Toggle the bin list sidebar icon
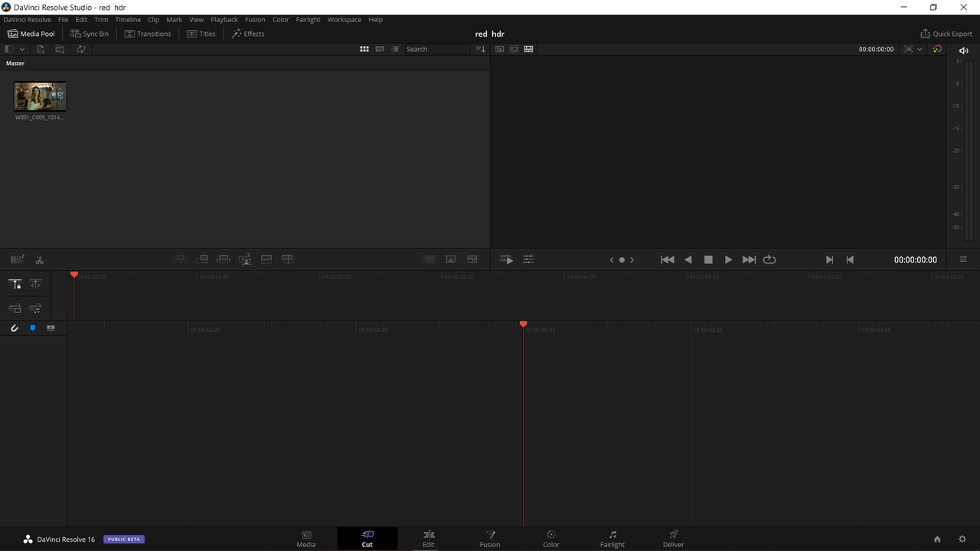The image size is (980, 551). pyautogui.click(x=9, y=49)
